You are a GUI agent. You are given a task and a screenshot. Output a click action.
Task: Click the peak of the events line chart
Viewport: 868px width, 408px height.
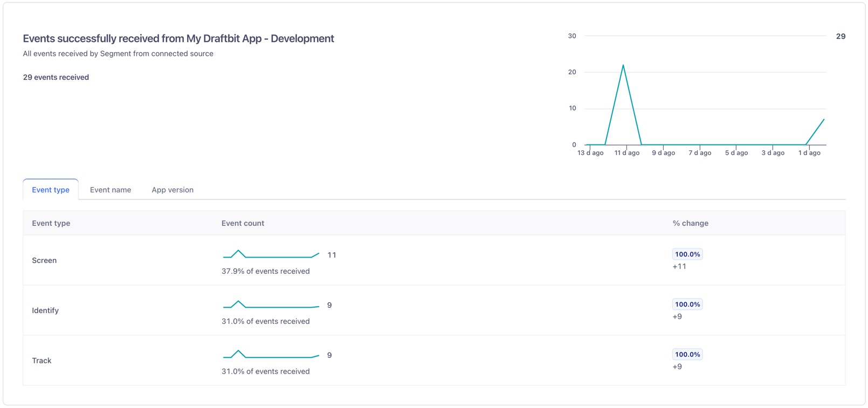click(623, 65)
